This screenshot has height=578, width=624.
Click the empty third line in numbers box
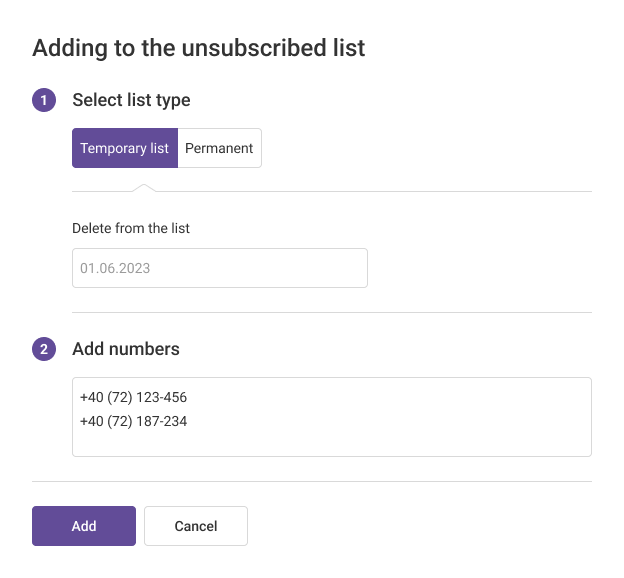point(330,443)
